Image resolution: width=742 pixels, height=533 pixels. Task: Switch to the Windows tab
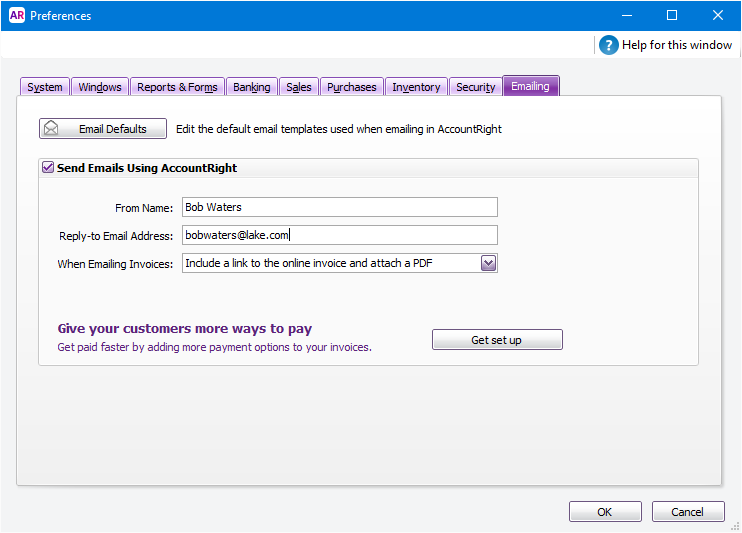100,87
